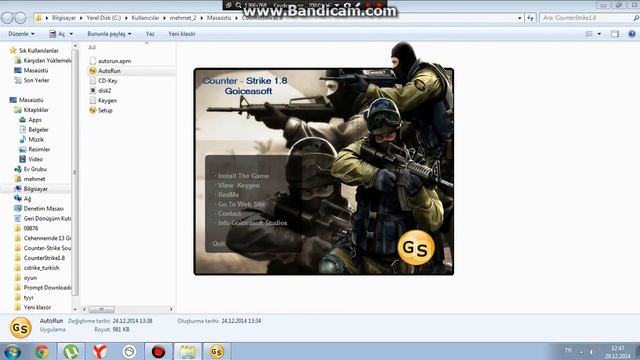Open Denetim Masası in sidebar
Viewport: 640px width, 360px height.
pyautogui.click(x=43, y=209)
